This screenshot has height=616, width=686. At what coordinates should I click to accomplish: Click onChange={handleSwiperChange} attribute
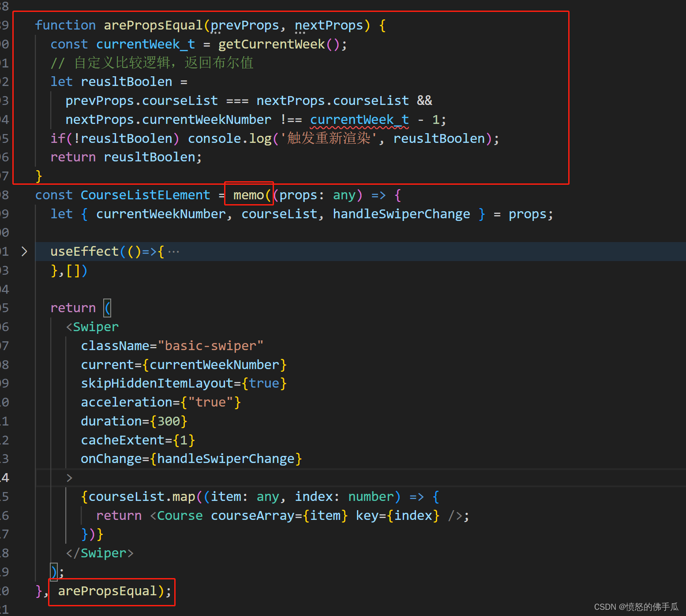(191, 459)
